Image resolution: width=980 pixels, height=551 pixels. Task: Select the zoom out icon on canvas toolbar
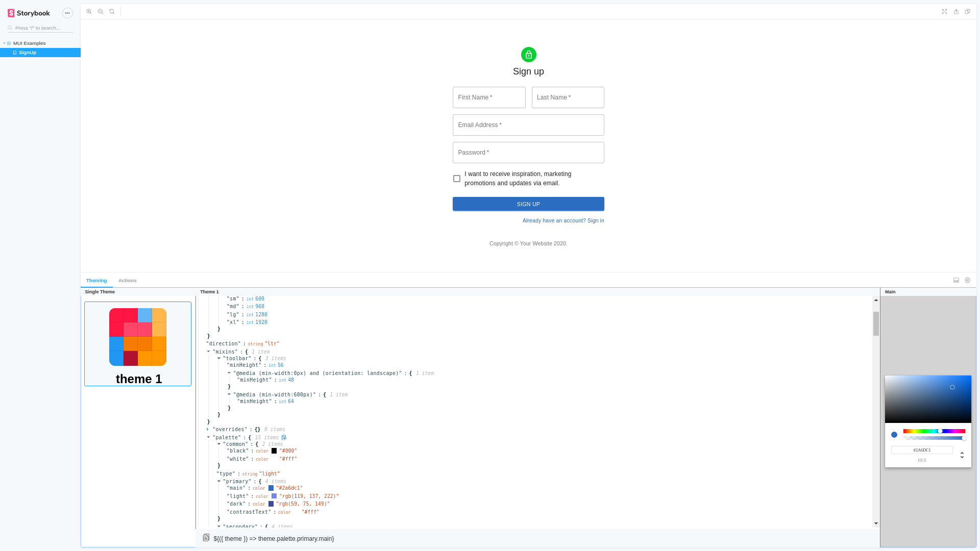(101, 11)
